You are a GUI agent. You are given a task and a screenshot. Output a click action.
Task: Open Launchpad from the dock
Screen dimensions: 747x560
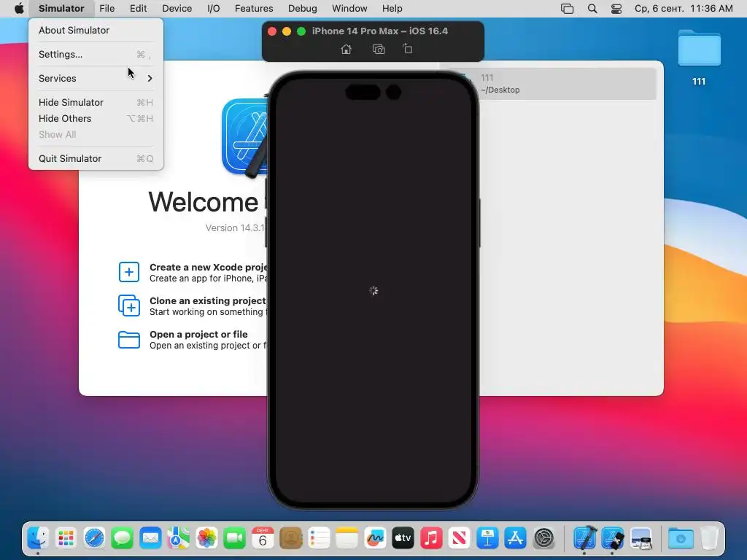tap(66, 539)
